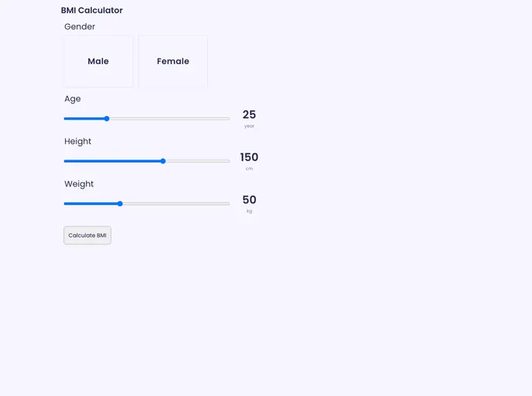532x396 pixels.
Task: Click the unfilled part of the Age slider track
Action: (x=170, y=118)
